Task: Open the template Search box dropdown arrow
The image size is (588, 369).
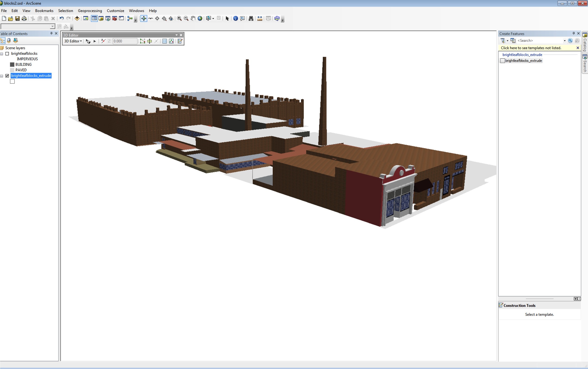Action: click(x=564, y=41)
